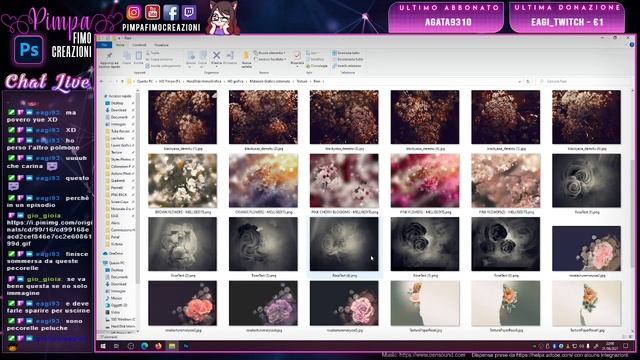Open the Sposta in dropdown
Screen dimensions: 640x360
click(x=191, y=58)
